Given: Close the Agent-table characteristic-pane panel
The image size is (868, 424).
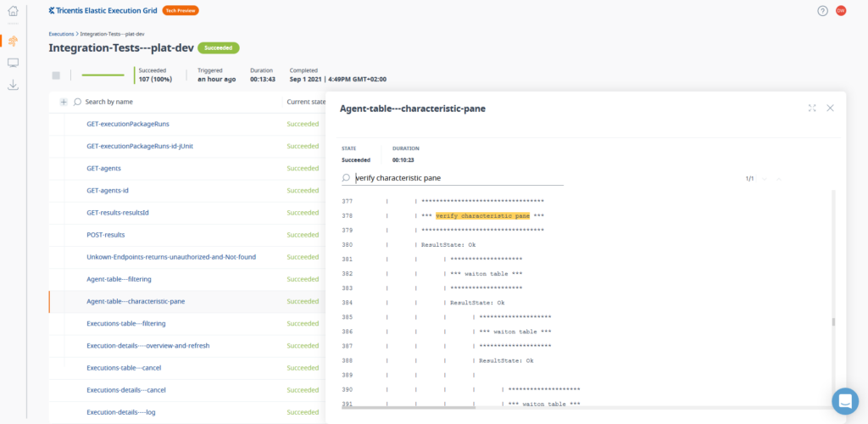Looking at the screenshot, I should click(x=830, y=108).
